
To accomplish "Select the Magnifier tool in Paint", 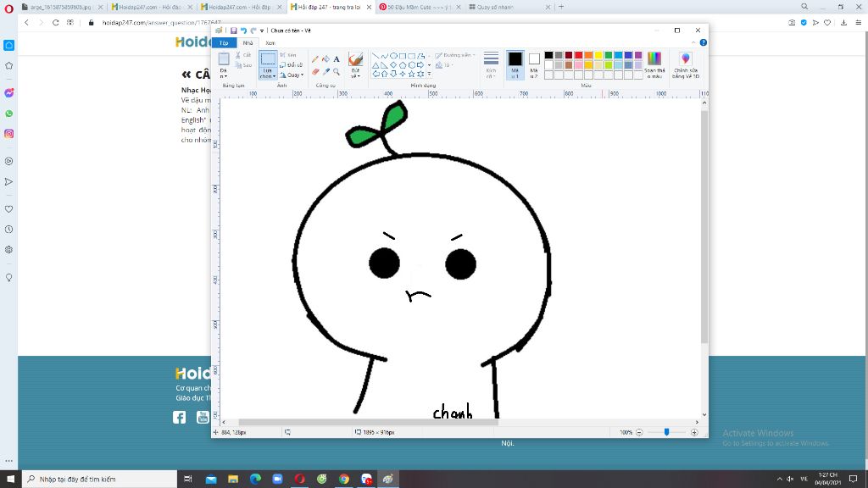I will pyautogui.click(x=336, y=71).
